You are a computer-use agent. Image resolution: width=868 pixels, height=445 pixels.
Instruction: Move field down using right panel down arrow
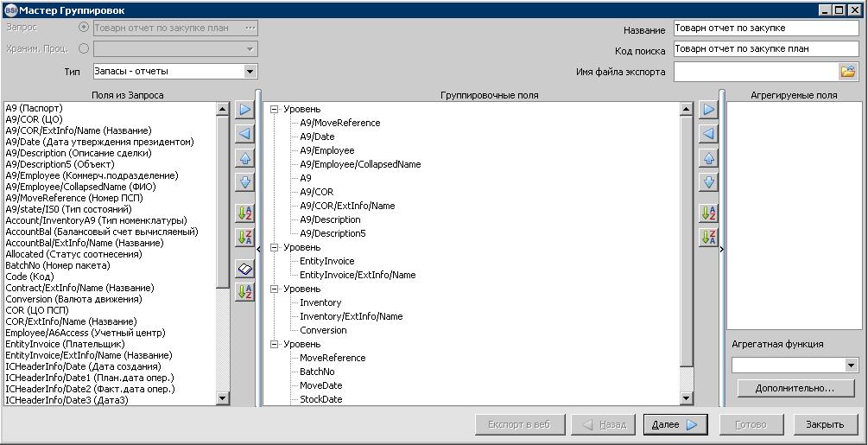coord(708,182)
